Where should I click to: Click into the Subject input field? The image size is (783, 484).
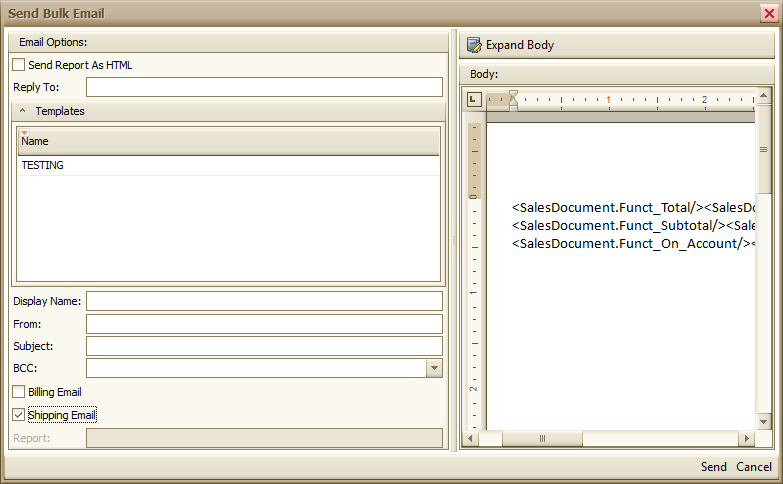pyautogui.click(x=264, y=346)
